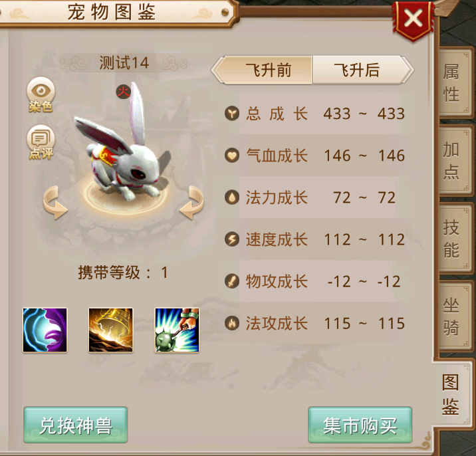Click the 集市购买 button

(x=360, y=425)
